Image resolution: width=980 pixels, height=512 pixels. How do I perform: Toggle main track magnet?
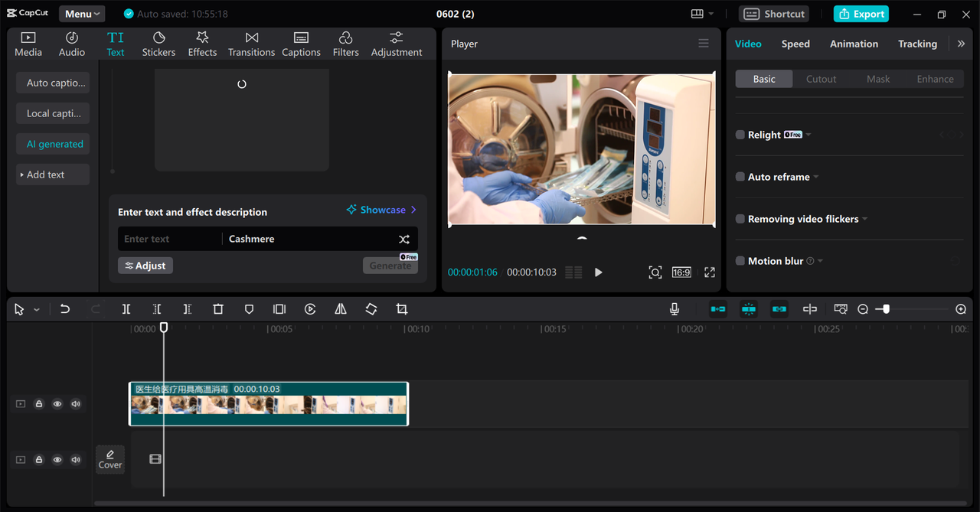coord(718,309)
